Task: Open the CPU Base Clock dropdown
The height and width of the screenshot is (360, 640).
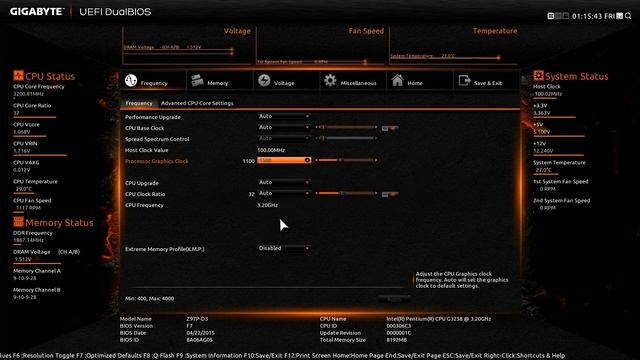Action: pos(284,127)
